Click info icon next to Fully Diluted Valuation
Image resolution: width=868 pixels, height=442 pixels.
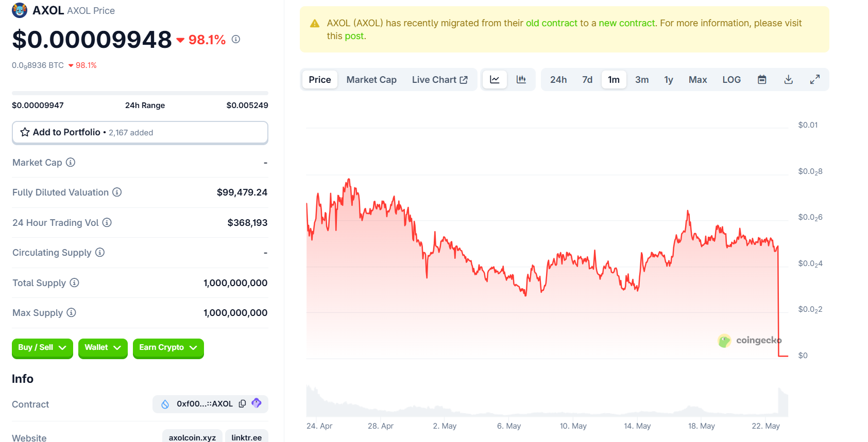pyautogui.click(x=117, y=192)
